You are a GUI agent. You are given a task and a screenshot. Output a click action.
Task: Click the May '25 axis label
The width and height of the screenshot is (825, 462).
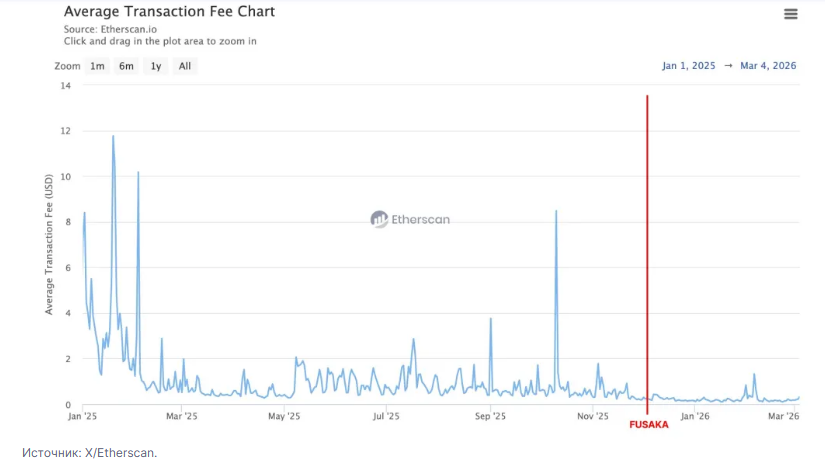pos(284,416)
